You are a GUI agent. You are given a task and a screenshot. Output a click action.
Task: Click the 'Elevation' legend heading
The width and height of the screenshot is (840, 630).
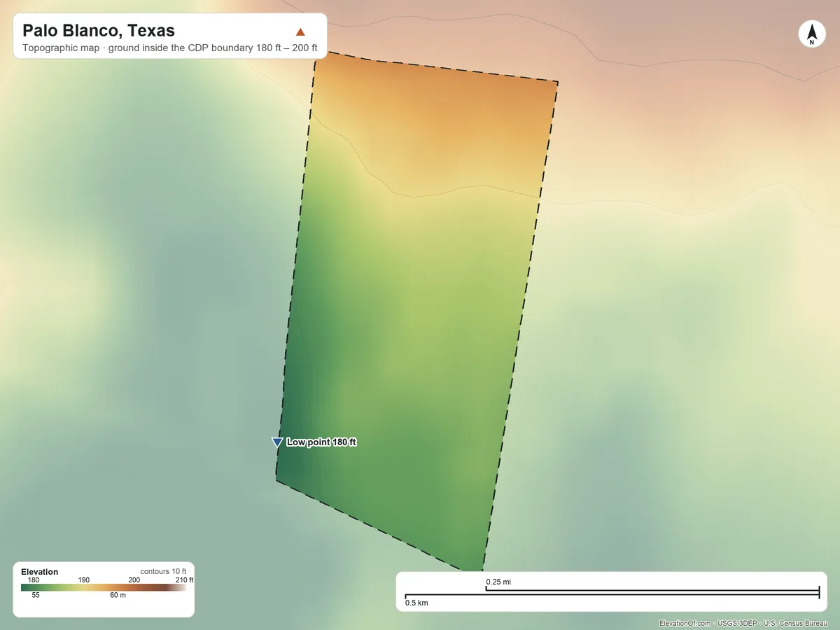point(40,572)
